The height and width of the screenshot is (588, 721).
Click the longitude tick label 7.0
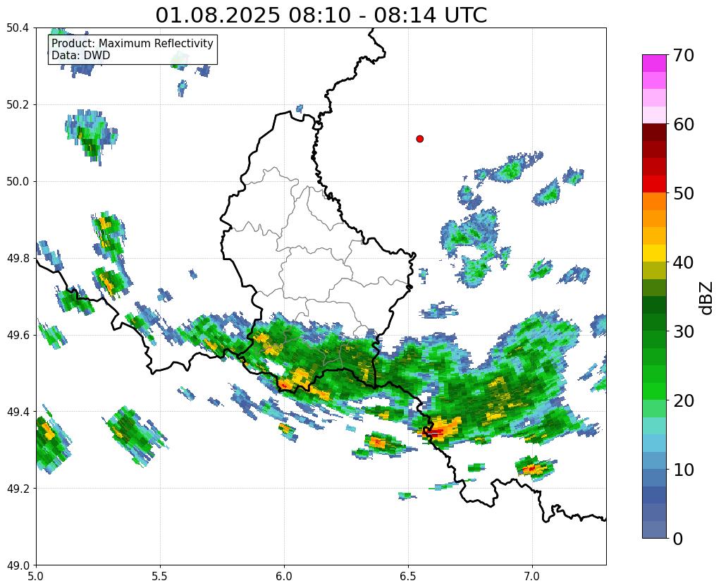point(532,577)
